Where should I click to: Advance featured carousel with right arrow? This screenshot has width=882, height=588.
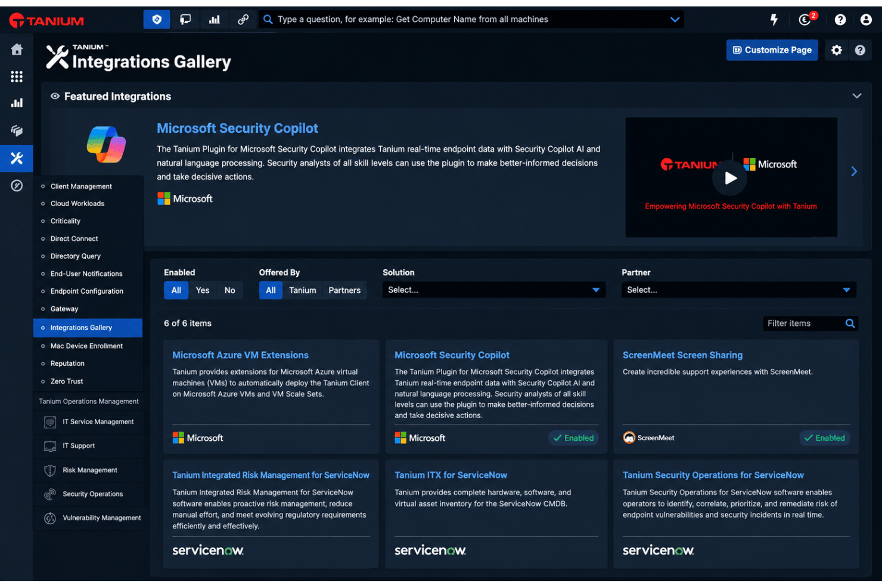click(854, 172)
